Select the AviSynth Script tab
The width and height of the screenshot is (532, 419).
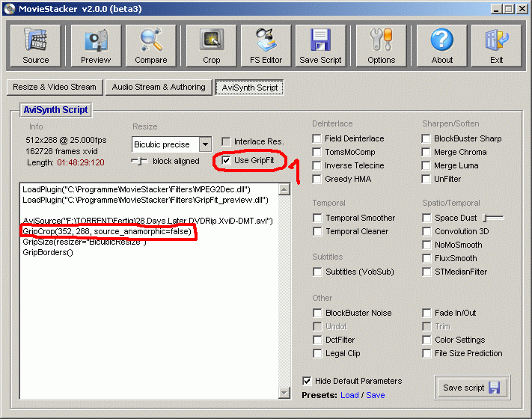tap(249, 88)
